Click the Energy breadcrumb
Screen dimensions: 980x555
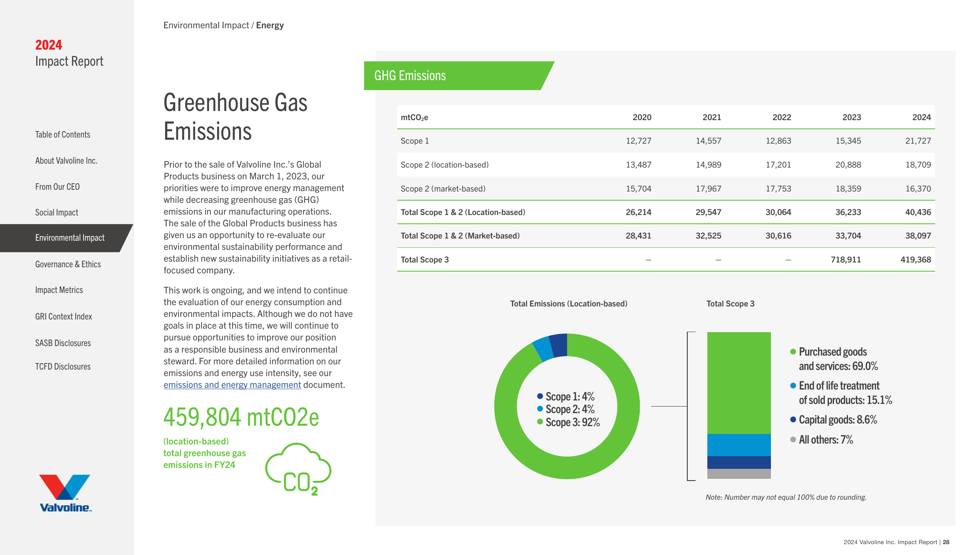pos(270,25)
